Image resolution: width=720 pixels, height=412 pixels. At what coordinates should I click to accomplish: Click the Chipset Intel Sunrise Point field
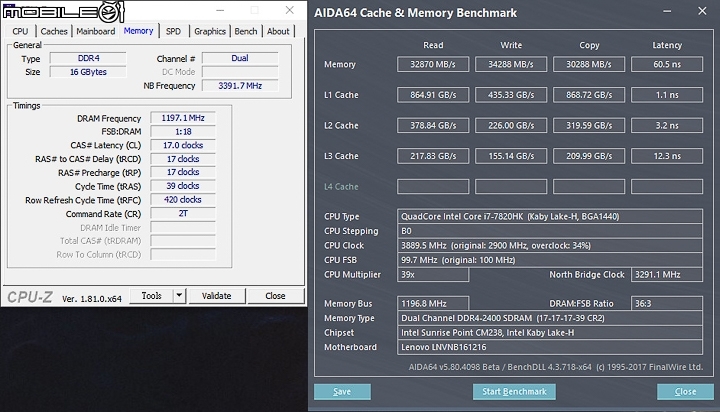coord(550,333)
